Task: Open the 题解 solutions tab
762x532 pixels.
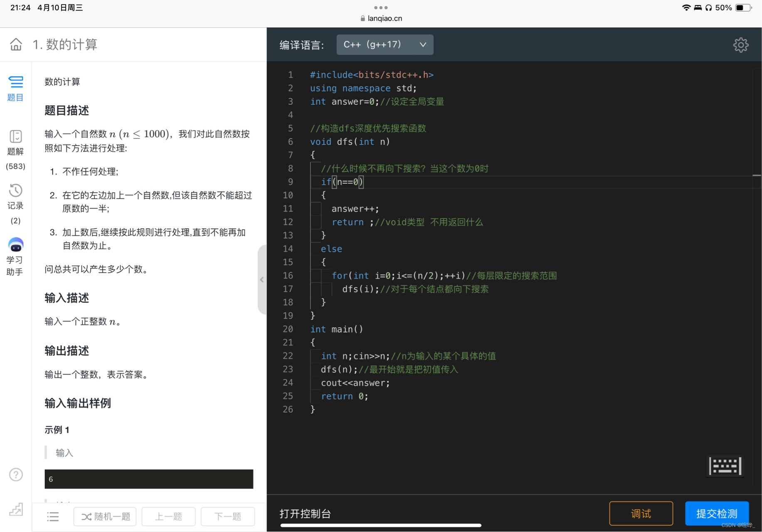Action: [x=15, y=150]
